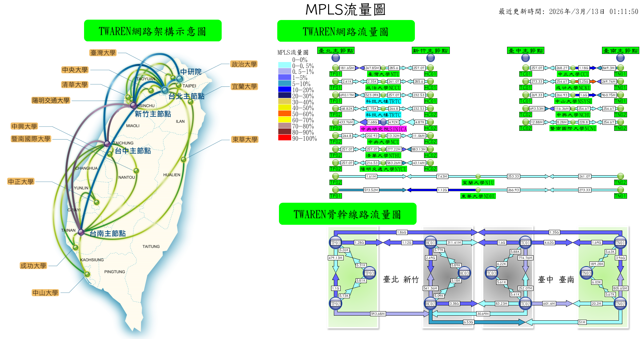Click the blue circle under 臺南主節點 header
The width and height of the screenshot is (644, 339).
[x=620, y=58]
